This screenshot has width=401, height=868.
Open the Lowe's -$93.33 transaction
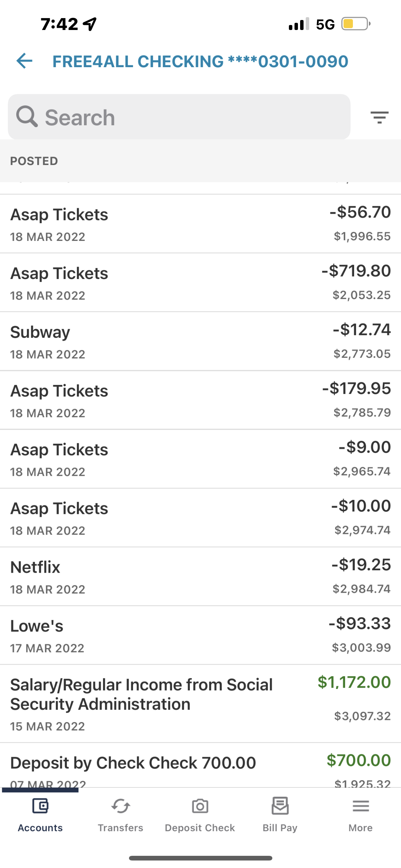click(200, 636)
